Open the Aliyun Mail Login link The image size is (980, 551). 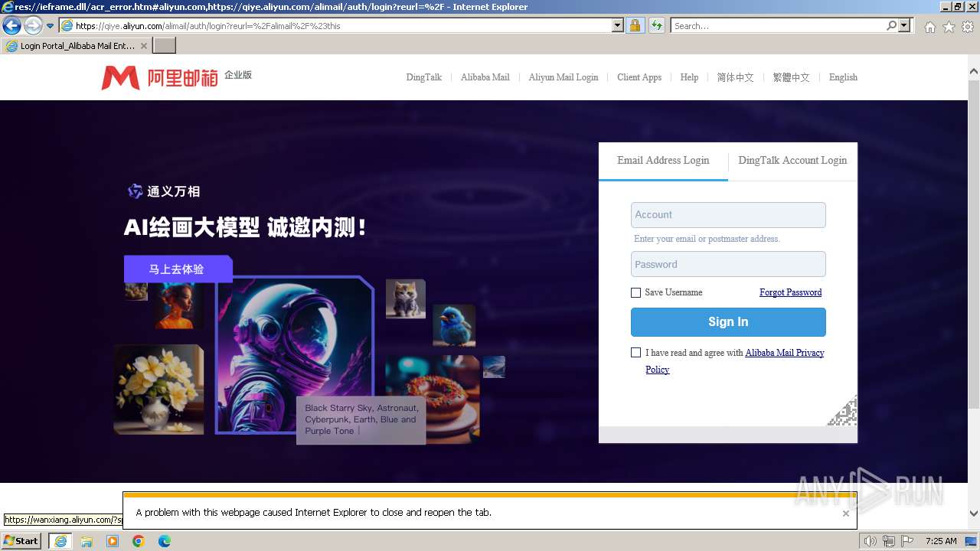563,77
